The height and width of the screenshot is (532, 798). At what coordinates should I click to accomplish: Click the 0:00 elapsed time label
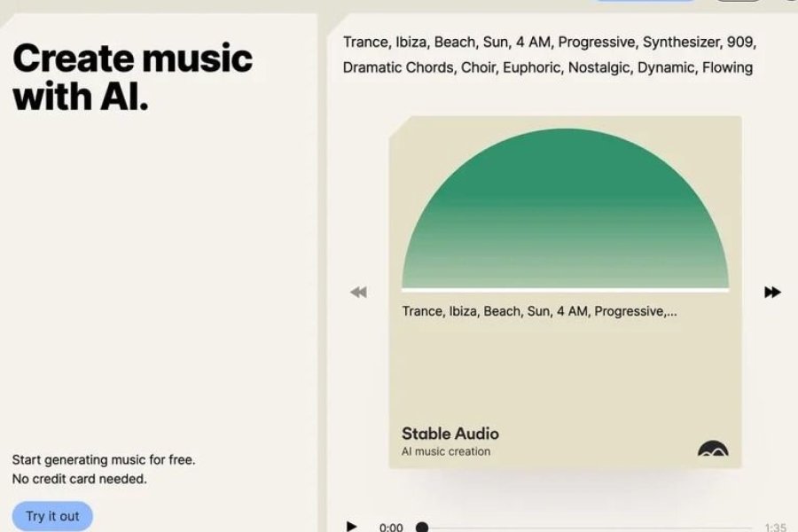pyautogui.click(x=391, y=528)
